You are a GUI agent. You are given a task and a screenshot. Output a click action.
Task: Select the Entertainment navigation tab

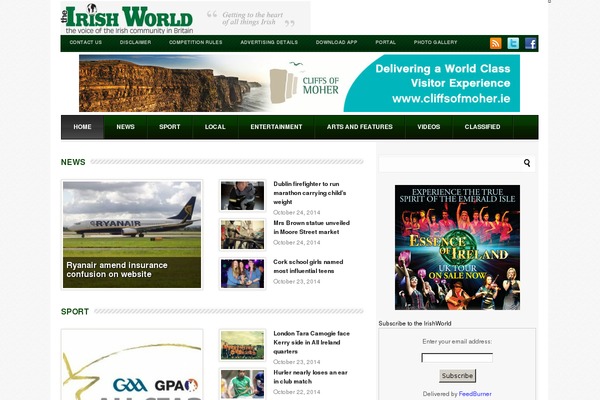[276, 127]
